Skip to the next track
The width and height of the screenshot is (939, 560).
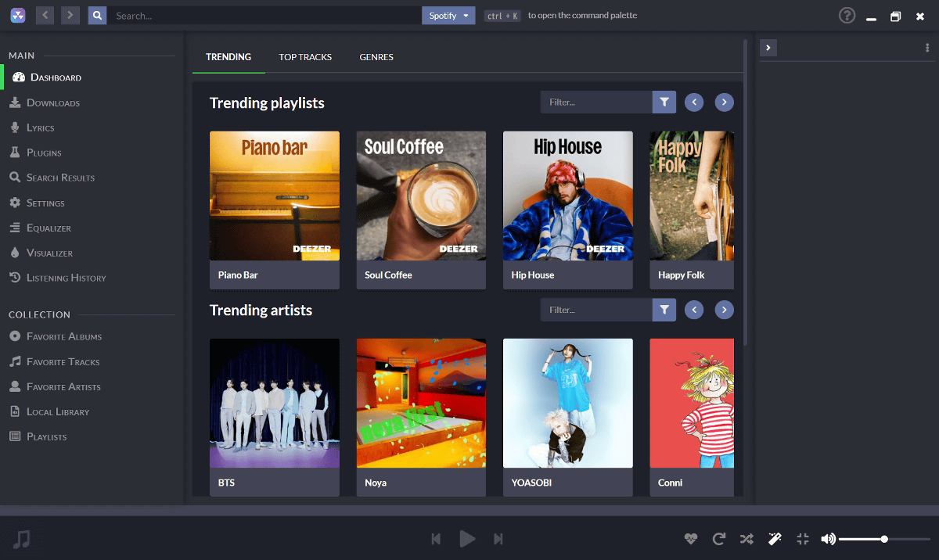[x=498, y=539]
